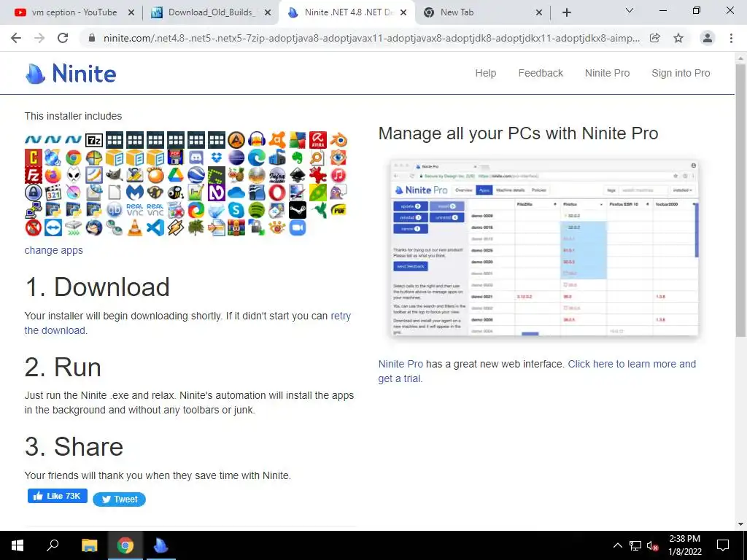The image size is (747, 560).
Task: Click the Blender icon
Action: pos(338,141)
